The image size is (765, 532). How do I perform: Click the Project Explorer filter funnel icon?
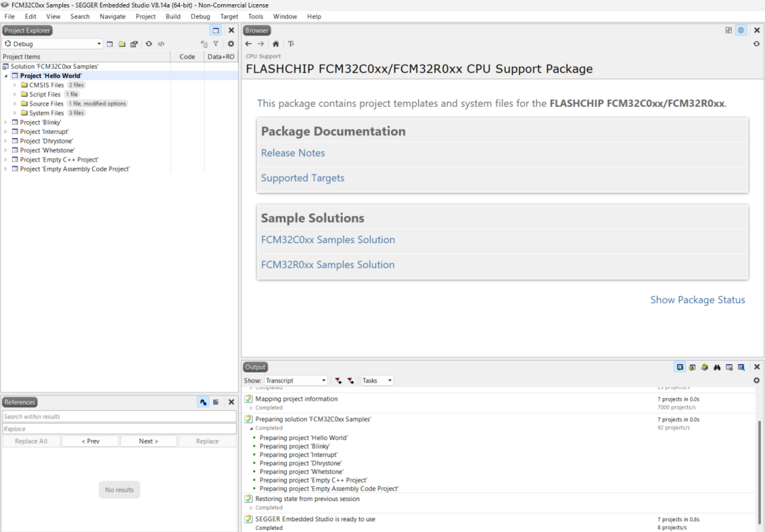pos(216,44)
